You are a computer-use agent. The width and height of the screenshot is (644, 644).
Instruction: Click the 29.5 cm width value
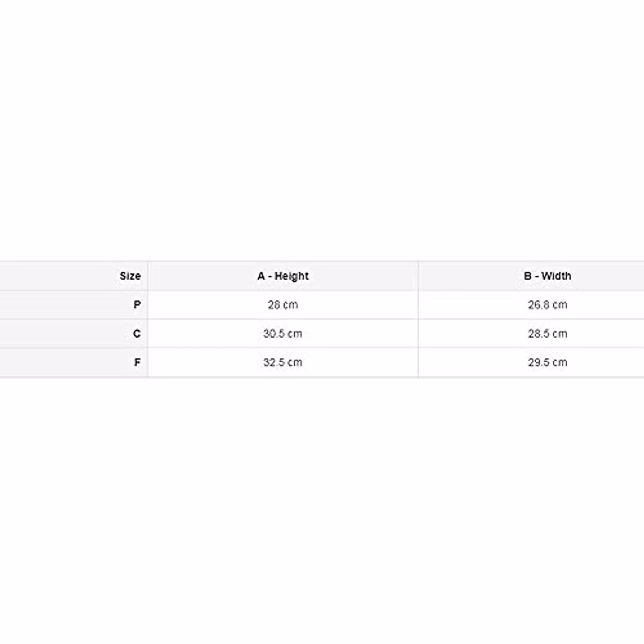547,362
